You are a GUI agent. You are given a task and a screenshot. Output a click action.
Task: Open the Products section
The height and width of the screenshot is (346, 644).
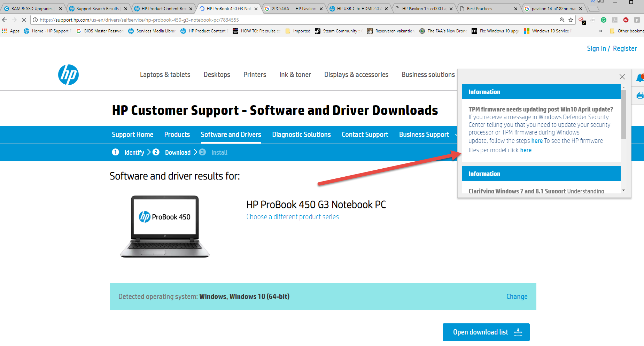point(177,134)
